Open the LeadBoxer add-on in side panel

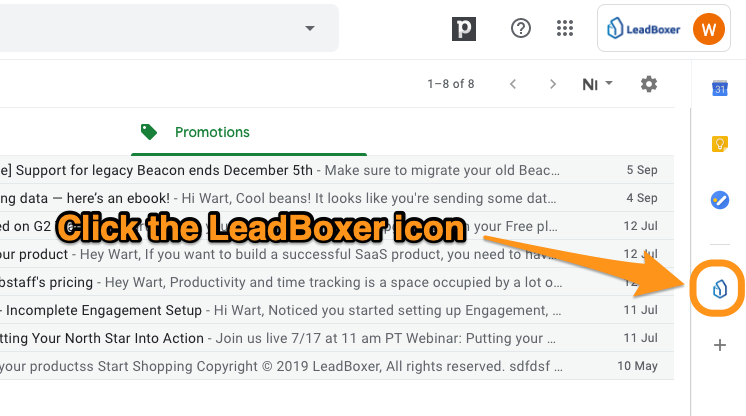[720, 288]
